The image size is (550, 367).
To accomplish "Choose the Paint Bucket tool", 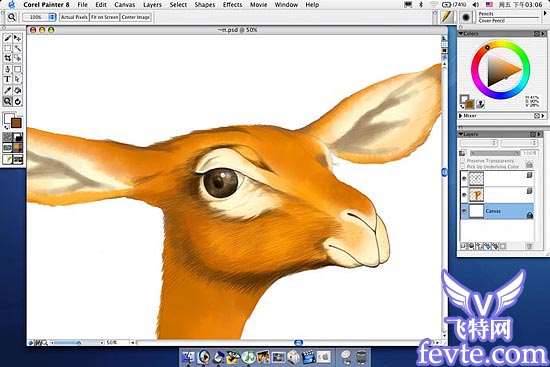I will click(x=18, y=91).
